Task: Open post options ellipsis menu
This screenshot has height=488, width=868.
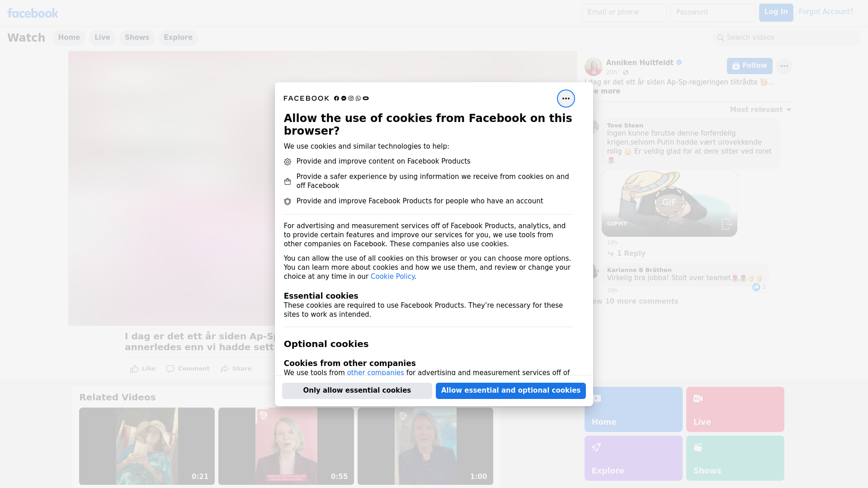Action: [784, 66]
